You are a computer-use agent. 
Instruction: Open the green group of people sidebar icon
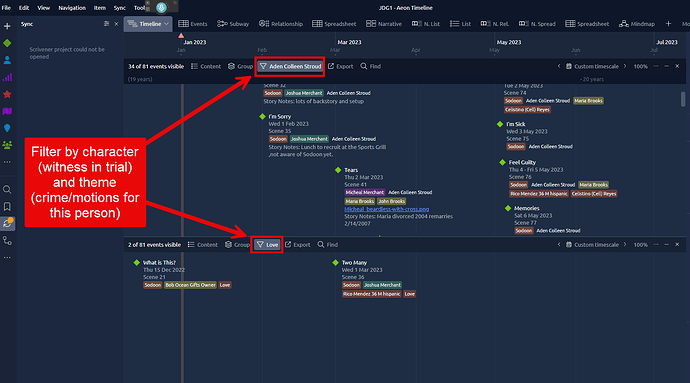[x=7, y=145]
